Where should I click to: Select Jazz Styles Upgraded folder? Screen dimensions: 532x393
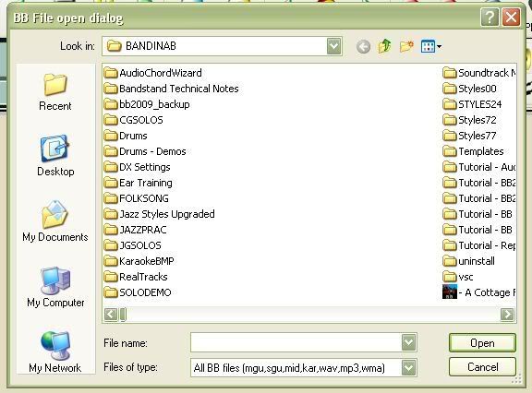[160, 214]
